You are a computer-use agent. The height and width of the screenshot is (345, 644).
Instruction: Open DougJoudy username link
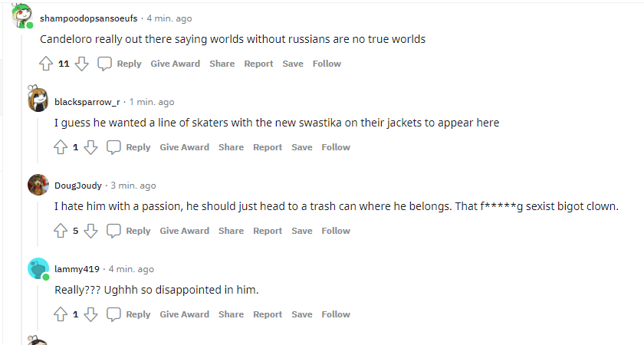[x=79, y=186]
